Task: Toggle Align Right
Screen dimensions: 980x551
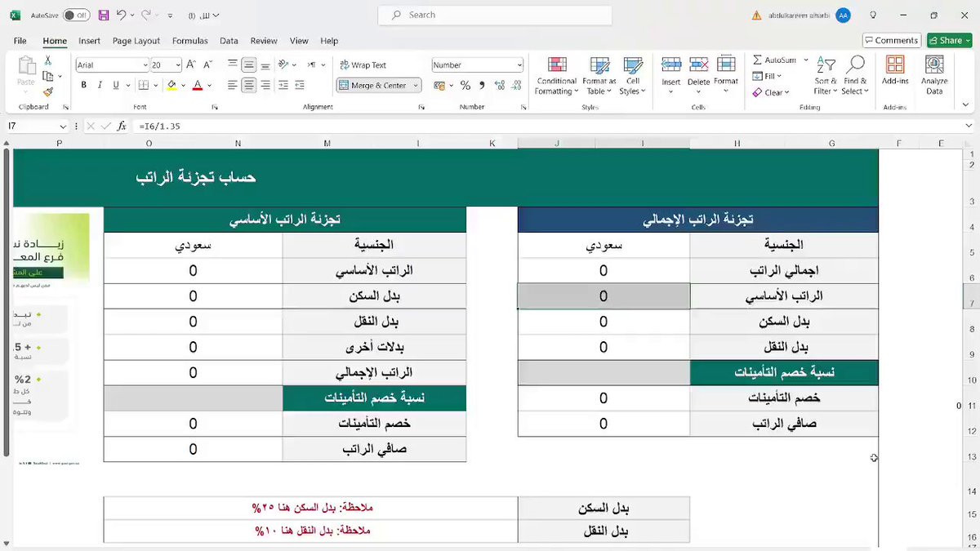Action: tap(265, 85)
